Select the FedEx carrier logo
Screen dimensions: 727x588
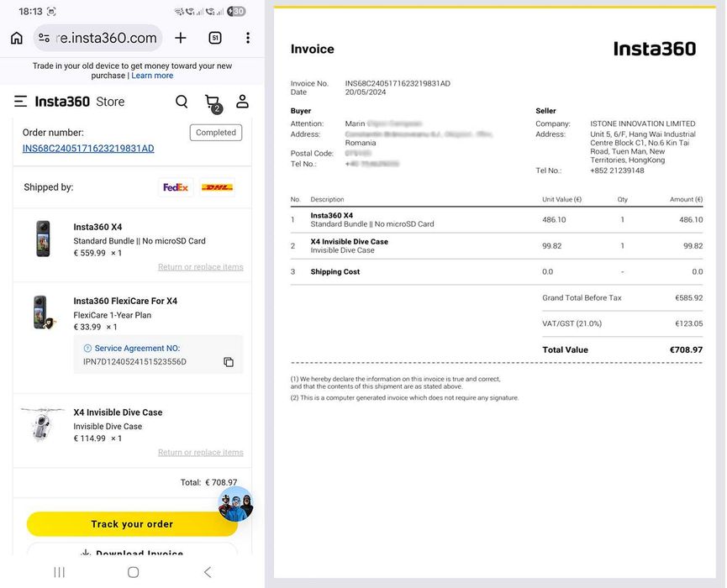coord(176,187)
